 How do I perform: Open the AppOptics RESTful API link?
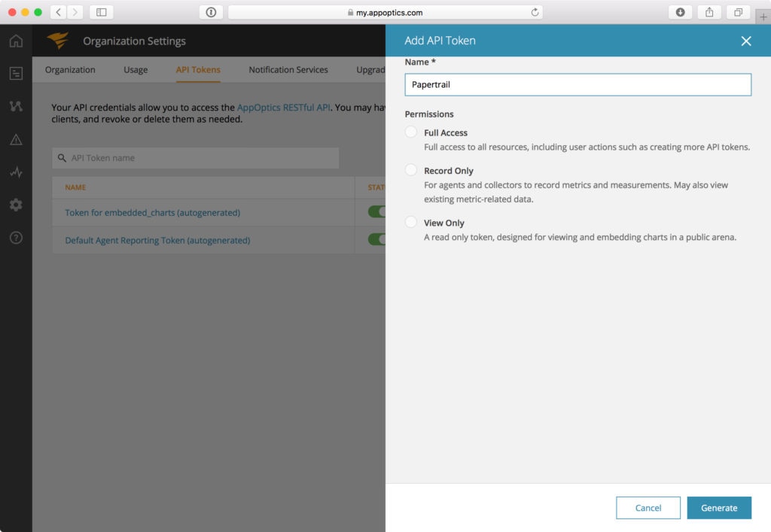284,107
